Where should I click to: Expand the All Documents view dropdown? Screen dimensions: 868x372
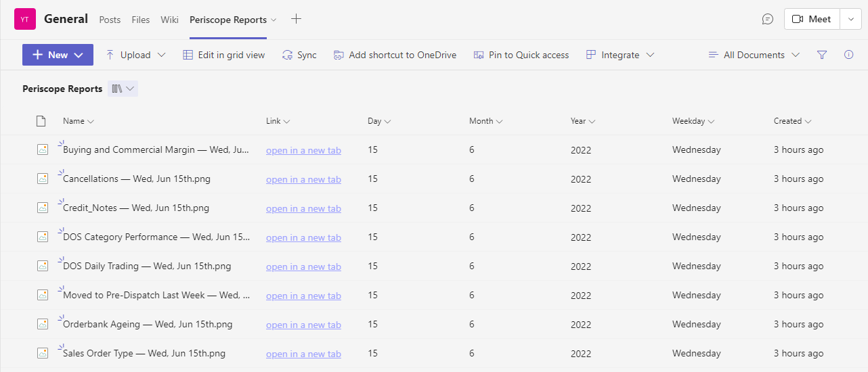(x=754, y=55)
